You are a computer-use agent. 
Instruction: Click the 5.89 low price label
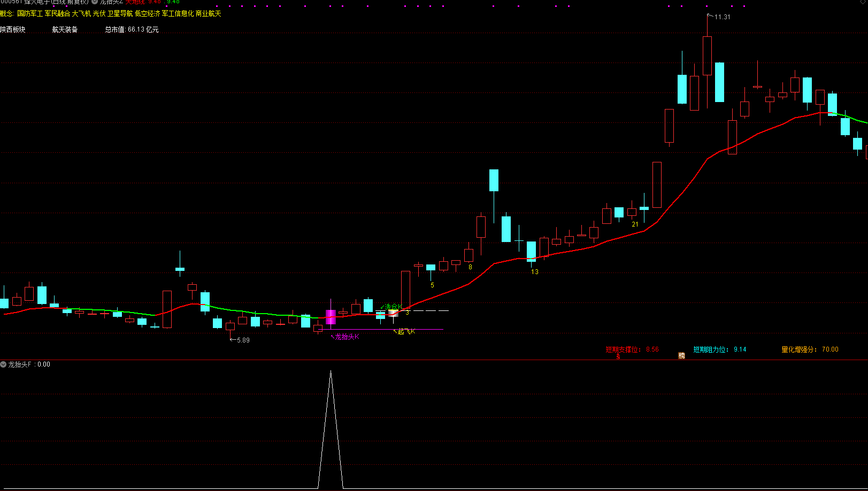tap(243, 340)
